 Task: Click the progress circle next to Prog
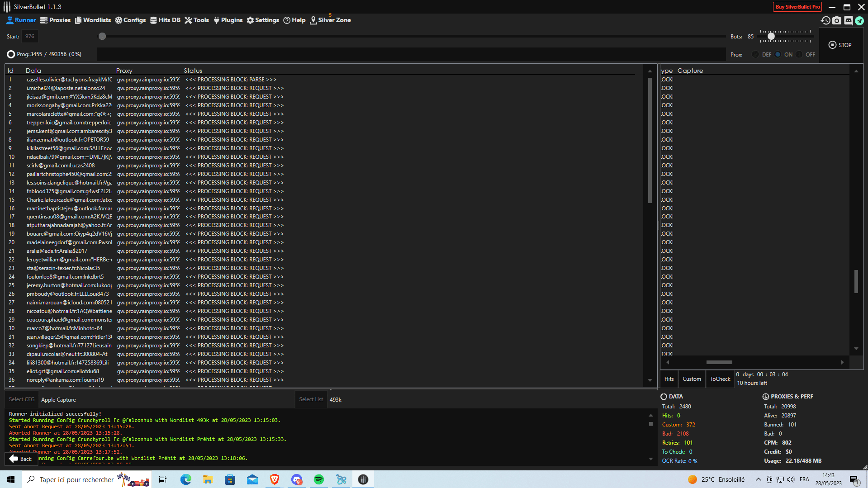click(x=11, y=54)
